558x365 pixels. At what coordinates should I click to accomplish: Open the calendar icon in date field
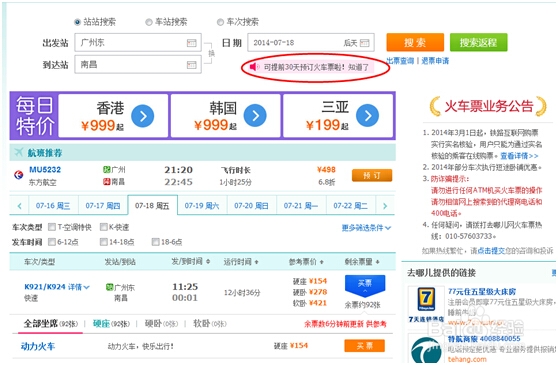[x=364, y=43]
